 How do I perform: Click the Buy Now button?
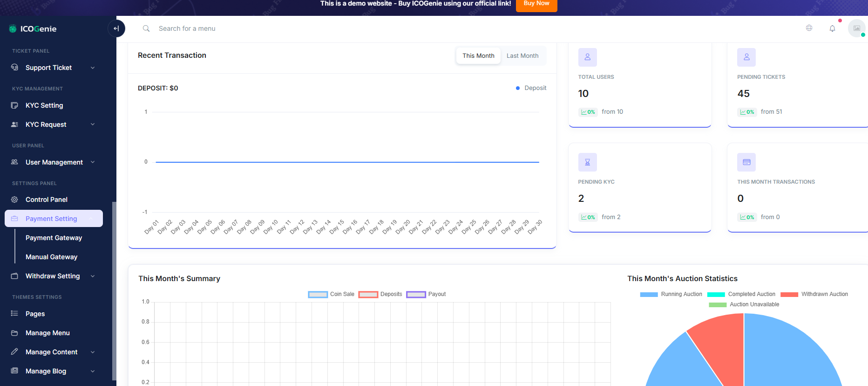(536, 4)
